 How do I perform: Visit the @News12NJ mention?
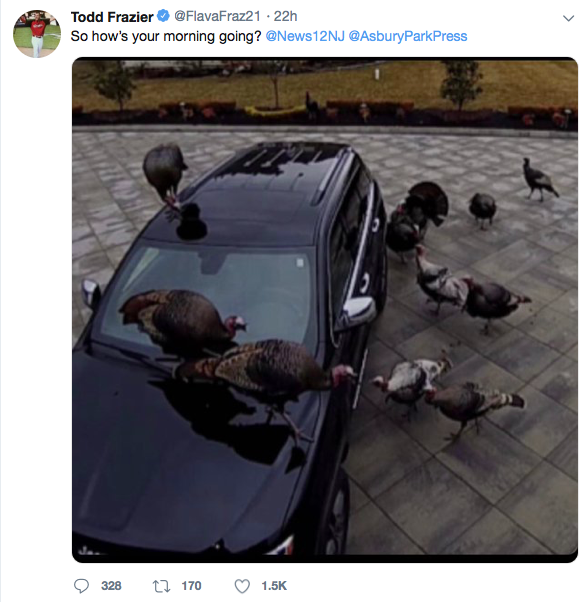(x=305, y=36)
